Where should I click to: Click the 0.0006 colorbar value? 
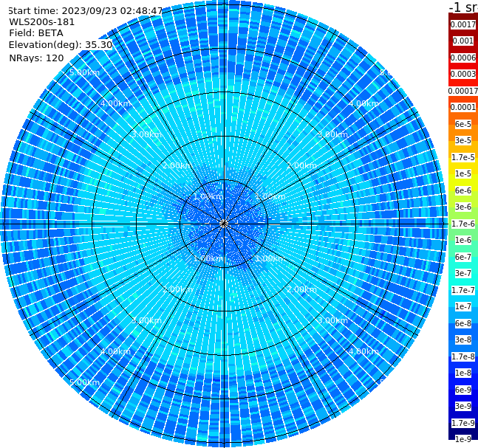click(x=463, y=58)
